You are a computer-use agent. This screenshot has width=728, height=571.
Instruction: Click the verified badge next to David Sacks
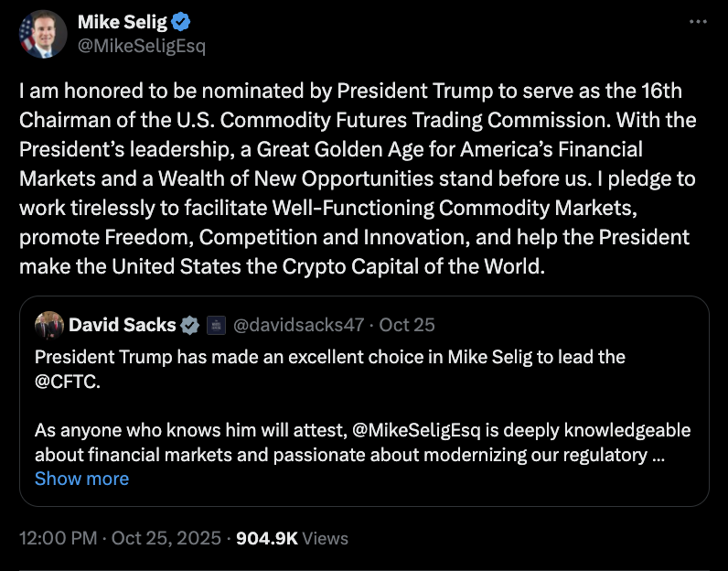click(190, 325)
